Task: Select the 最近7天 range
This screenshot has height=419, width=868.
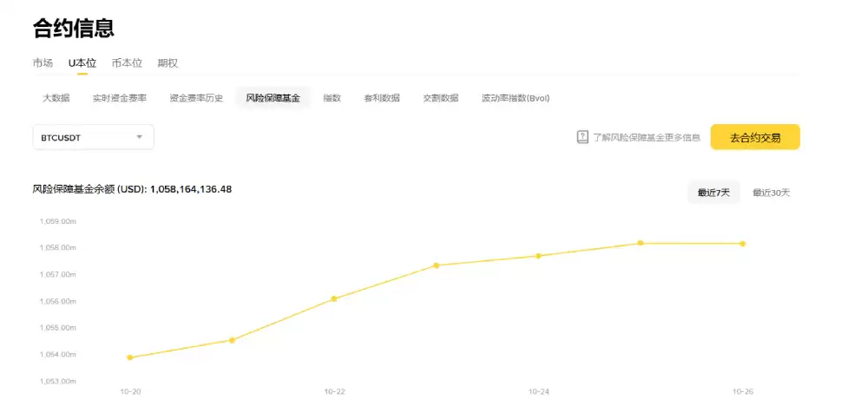Action: pos(713,193)
